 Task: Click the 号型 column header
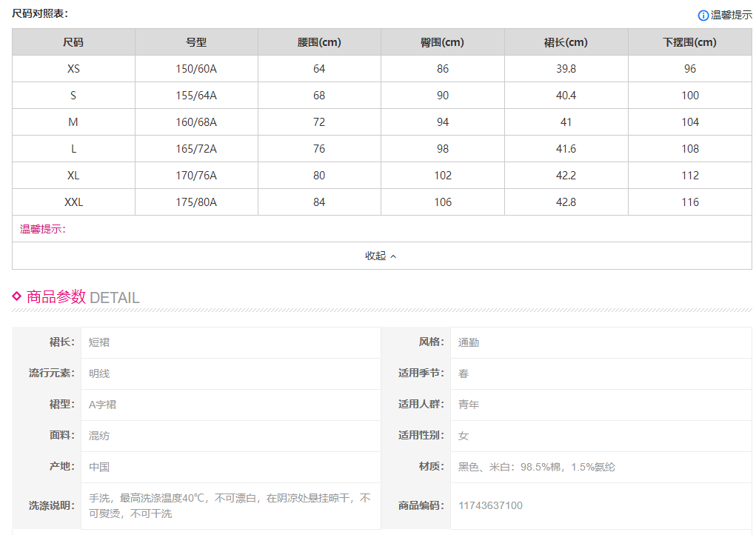pos(196,42)
